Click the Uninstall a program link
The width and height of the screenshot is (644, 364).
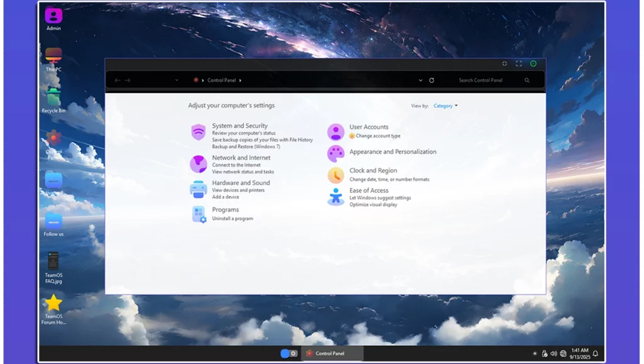pyautogui.click(x=233, y=219)
